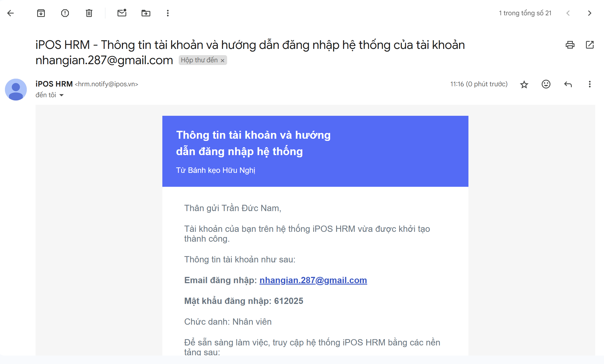This screenshot has width=604, height=364.
Task: Move the email to a folder
Action: tap(146, 13)
